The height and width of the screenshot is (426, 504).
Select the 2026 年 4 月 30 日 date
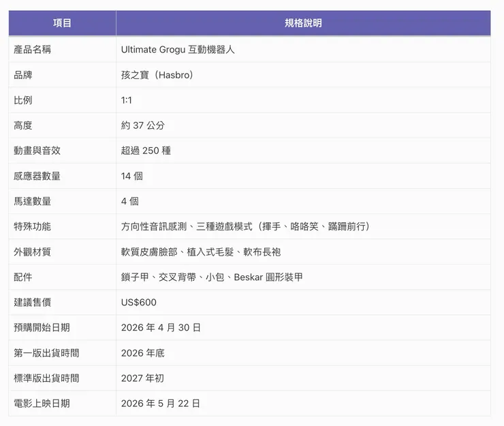point(161,328)
